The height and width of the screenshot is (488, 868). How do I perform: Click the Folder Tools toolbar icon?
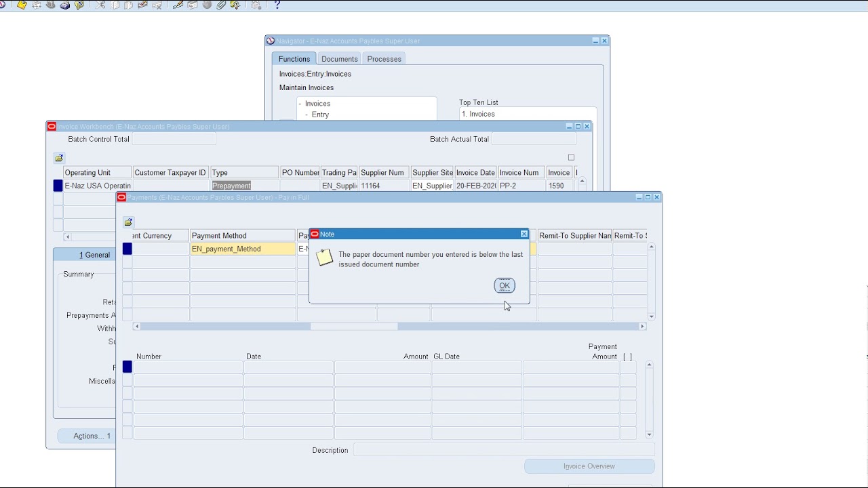pyautogui.click(x=235, y=5)
